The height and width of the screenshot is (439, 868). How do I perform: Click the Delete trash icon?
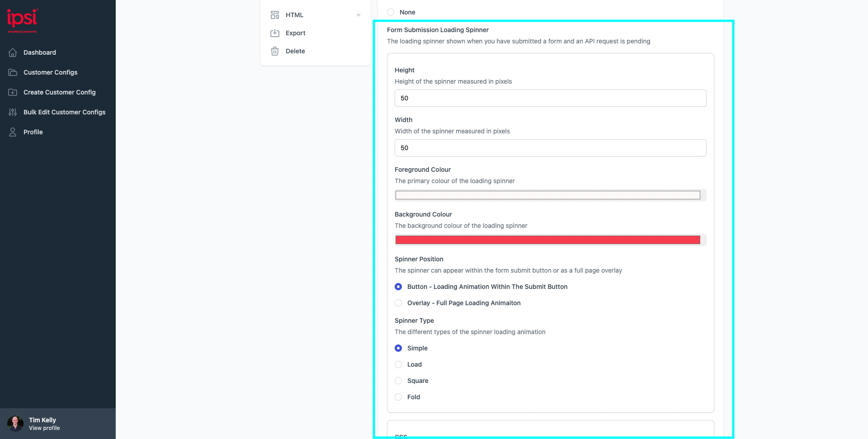[x=274, y=51]
